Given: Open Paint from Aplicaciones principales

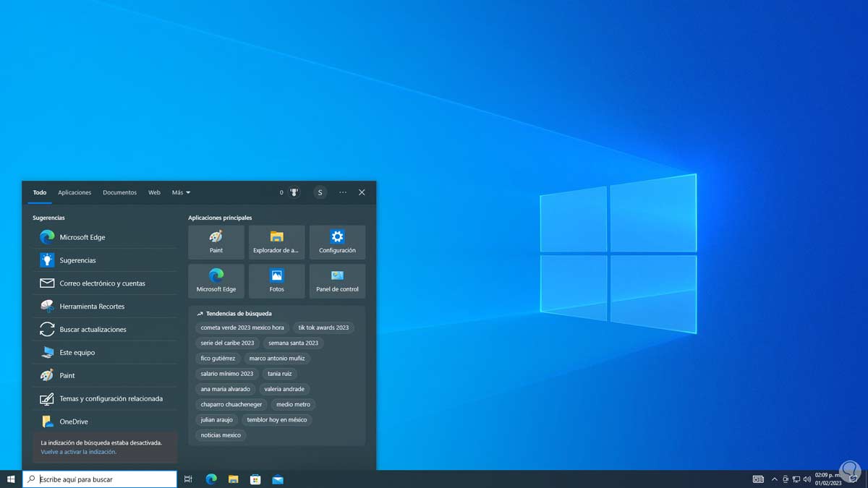Looking at the screenshot, I should (x=216, y=241).
